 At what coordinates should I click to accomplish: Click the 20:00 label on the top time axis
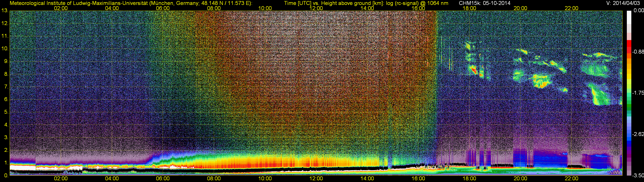click(x=521, y=8)
